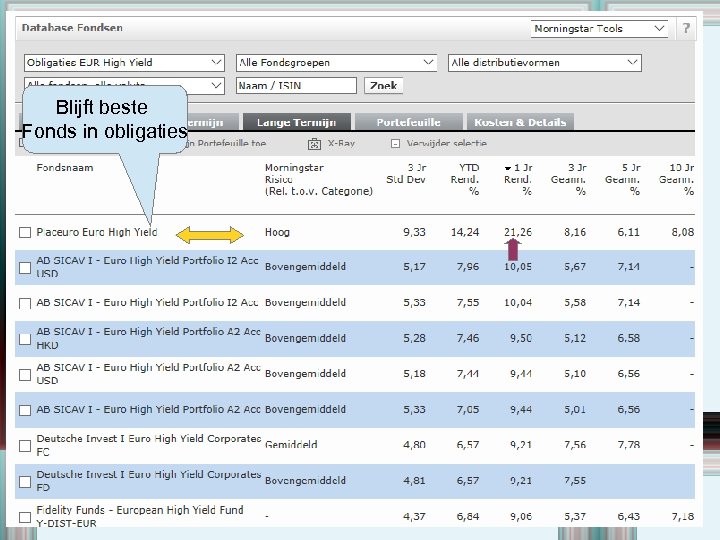
Task: Open the Kosten & Details tab
Action: coord(520,122)
